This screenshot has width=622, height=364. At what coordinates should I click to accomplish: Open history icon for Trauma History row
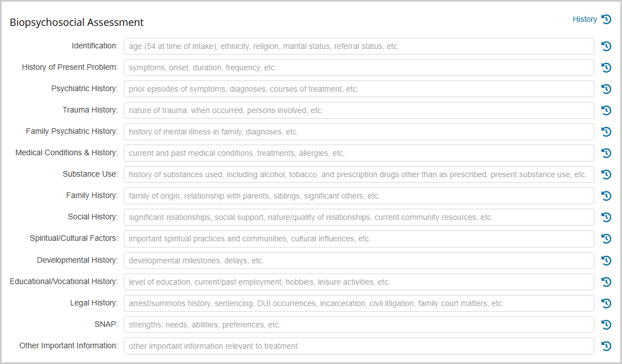point(606,111)
